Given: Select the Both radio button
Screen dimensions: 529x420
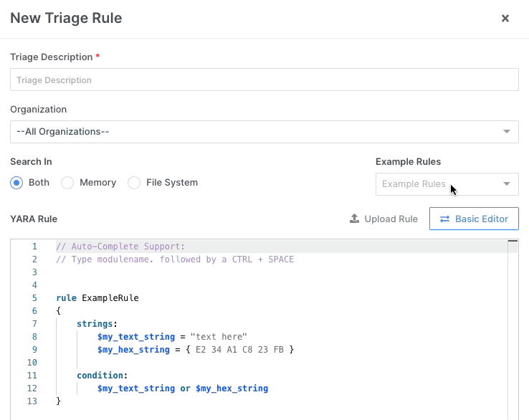Looking at the screenshot, I should (17, 183).
